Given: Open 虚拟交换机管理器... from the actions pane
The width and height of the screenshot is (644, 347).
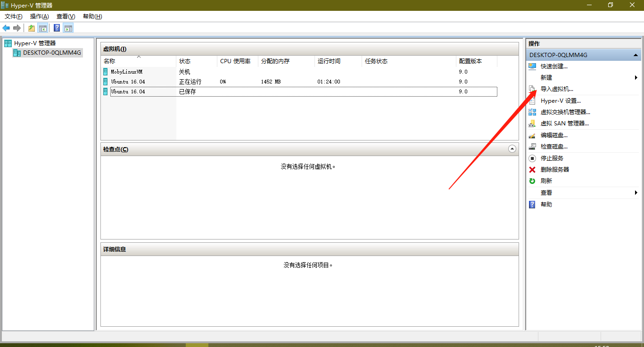Looking at the screenshot, I should (565, 112).
